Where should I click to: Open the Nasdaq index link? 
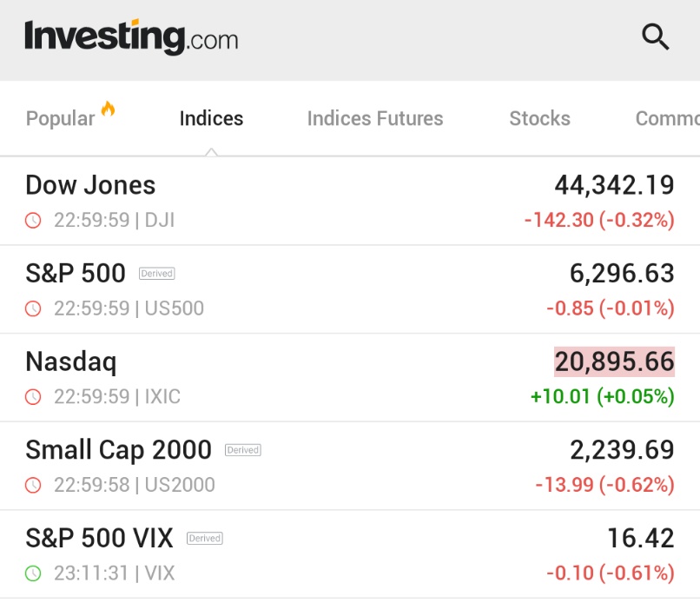[x=71, y=361]
